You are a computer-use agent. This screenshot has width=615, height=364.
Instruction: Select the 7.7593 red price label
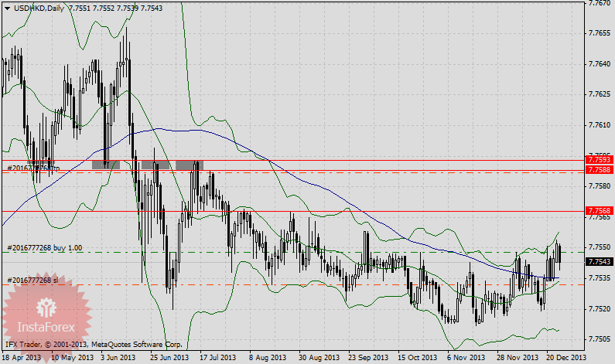600,160
